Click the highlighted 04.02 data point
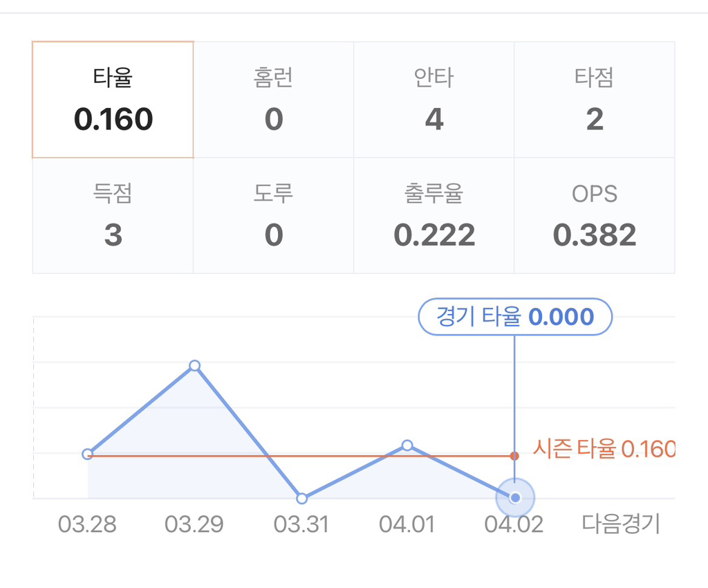708x588 pixels. [x=514, y=497]
